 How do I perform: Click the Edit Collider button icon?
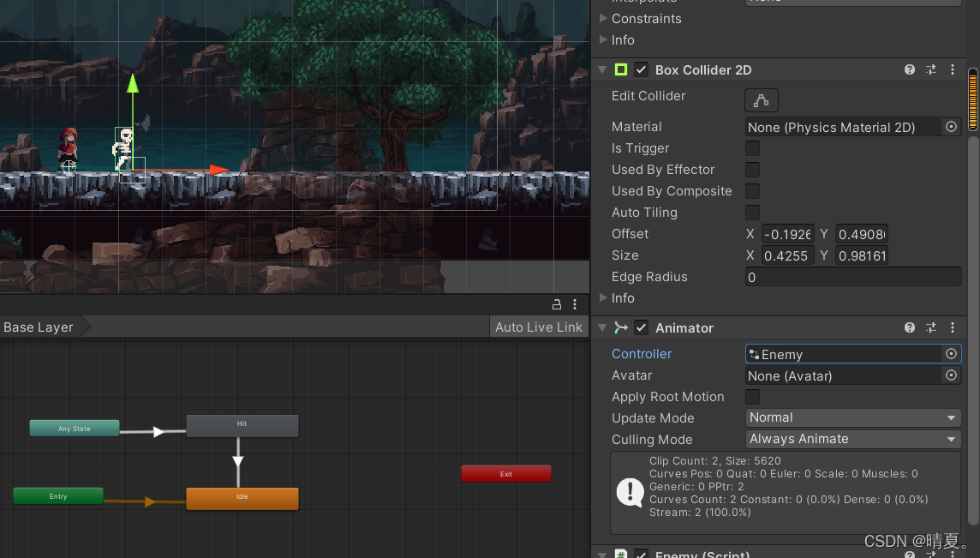pos(762,100)
